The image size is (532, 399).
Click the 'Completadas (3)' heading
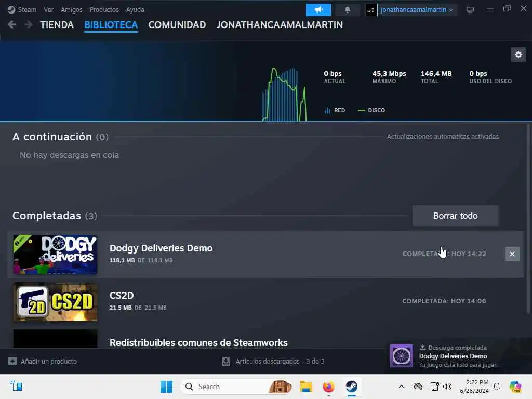coord(55,216)
